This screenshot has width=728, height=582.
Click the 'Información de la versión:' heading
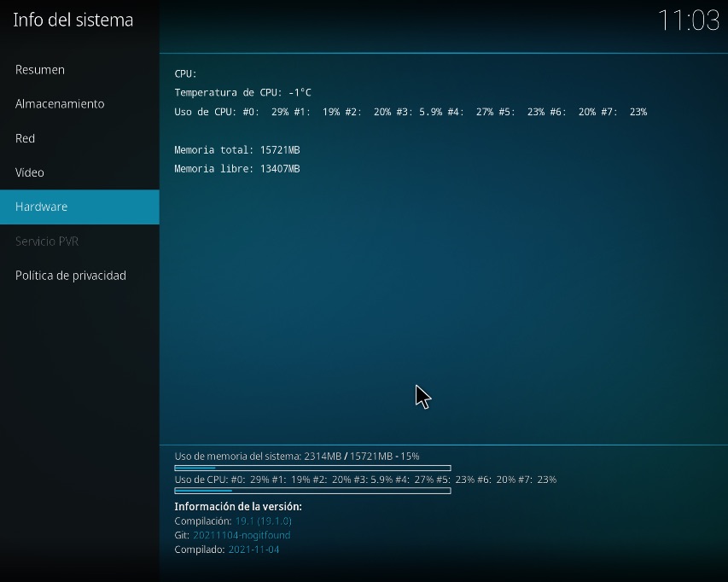(238, 506)
